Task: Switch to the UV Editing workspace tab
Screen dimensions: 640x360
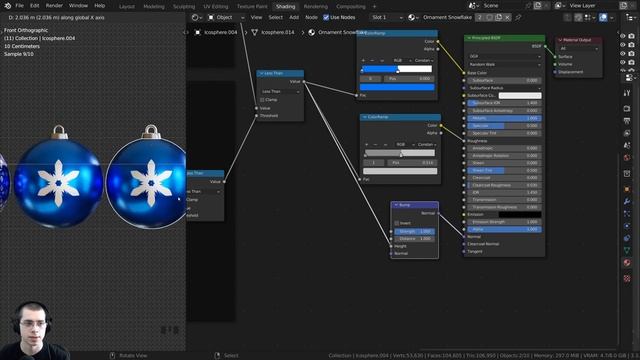Action: tap(216, 7)
